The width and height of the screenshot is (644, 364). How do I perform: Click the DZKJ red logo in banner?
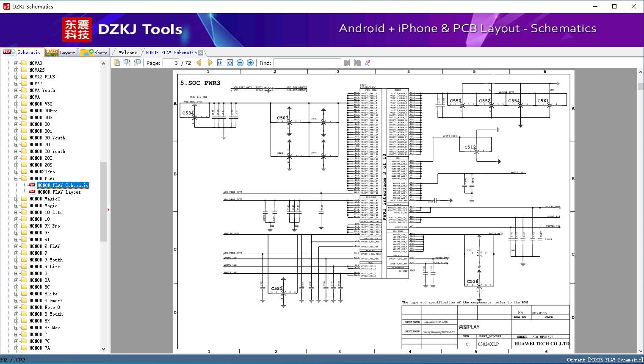[x=77, y=29]
